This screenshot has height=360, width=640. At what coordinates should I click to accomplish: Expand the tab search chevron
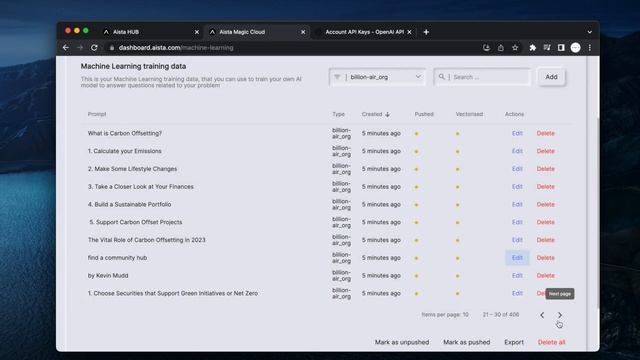pyautogui.click(x=589, y=32)
